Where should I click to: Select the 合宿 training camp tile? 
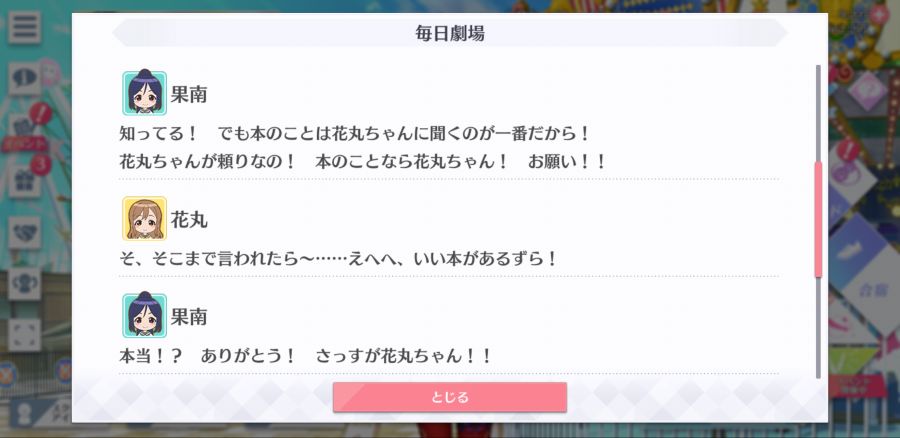874,288
